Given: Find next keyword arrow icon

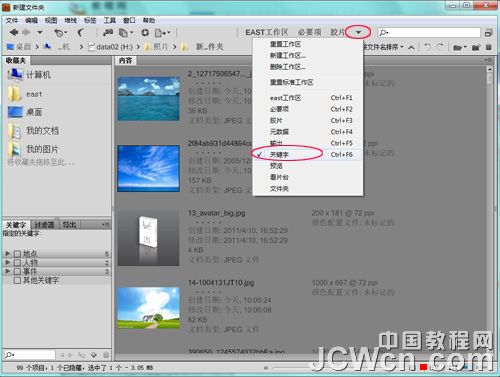Looking at the screenshot, I should 70,355.
